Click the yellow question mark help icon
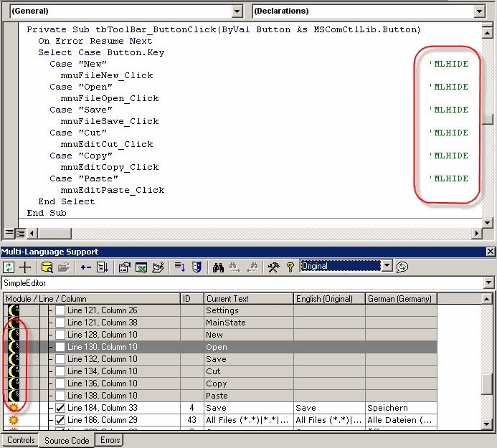Screen dimensions: 497x448 (290, 267)
